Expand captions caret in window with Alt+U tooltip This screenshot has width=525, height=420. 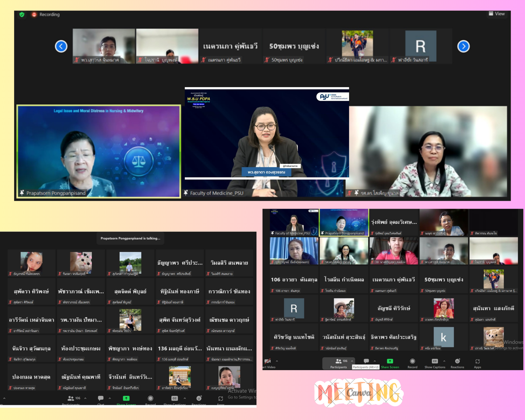pyautogui.click(x=444, y=361)
